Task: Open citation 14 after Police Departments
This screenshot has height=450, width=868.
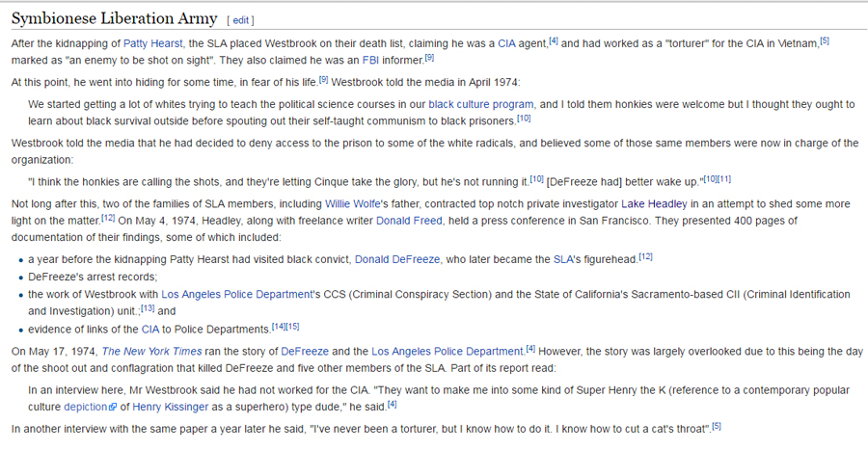Action: [278, 327]
